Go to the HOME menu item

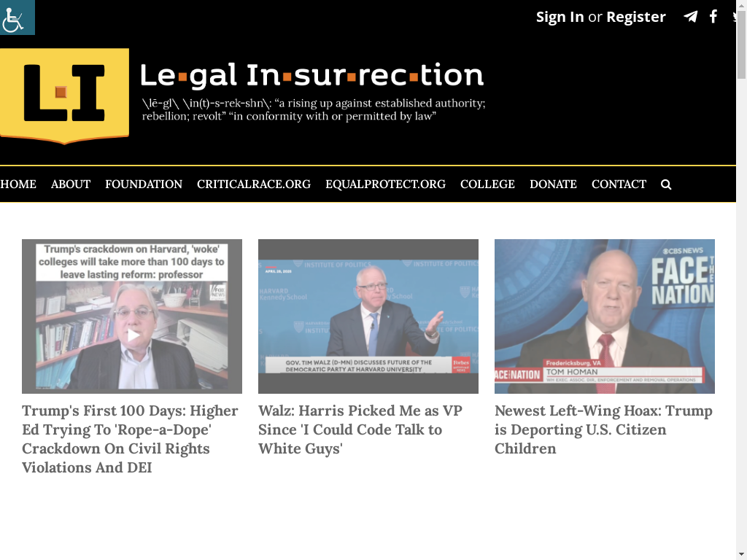pyautogui.click(x=18, y=184)
